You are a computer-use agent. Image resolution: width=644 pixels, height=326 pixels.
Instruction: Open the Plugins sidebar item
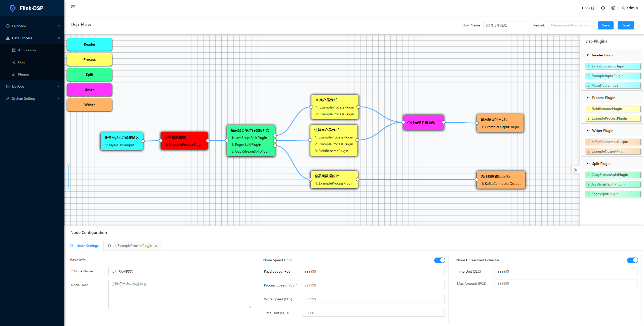pyautogui.click(x=24, y=74)
